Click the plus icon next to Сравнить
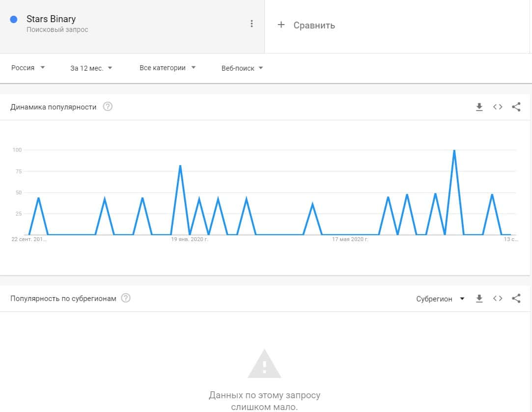Image resolution: width=532 pixels, height=412 pixels. click(281, 25)
